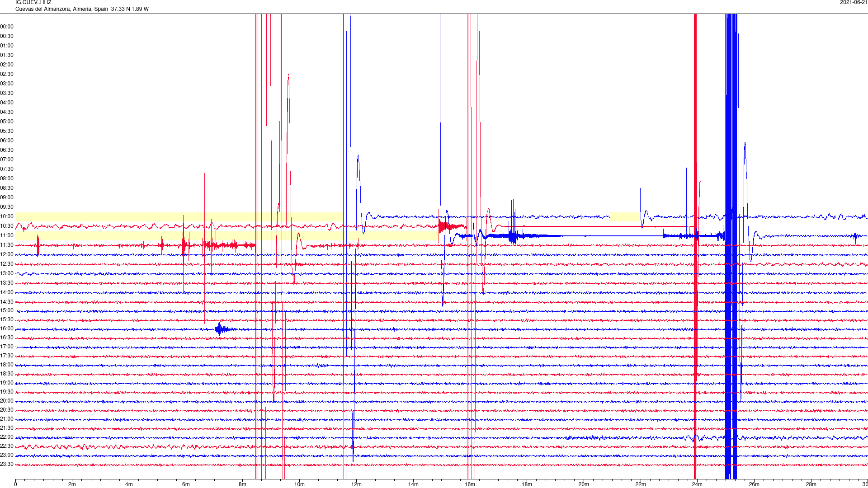Click the 10m tick on time axis

(x=300, y=484)
